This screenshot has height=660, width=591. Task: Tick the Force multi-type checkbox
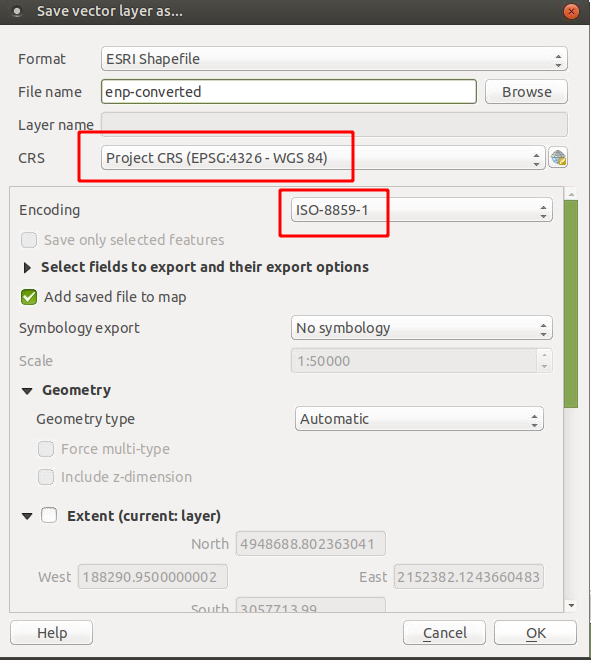pos(46,449)
